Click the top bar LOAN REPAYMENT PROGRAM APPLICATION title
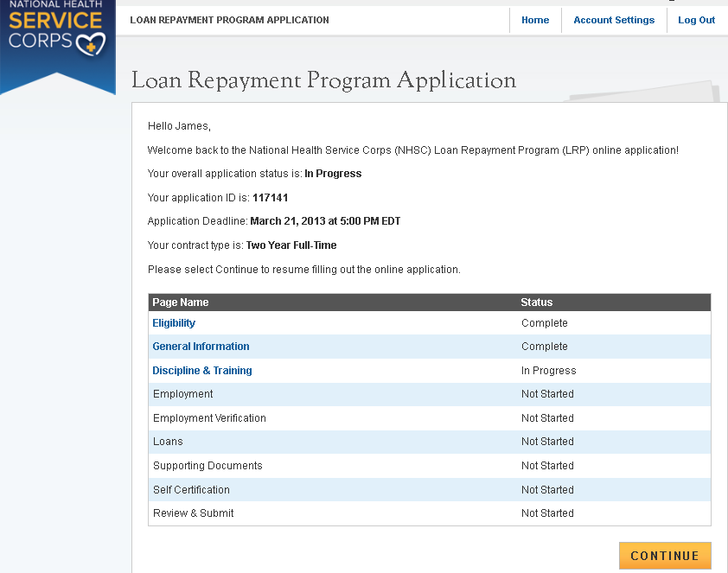This screenshot has width=728, height=573. pos(229,20)
